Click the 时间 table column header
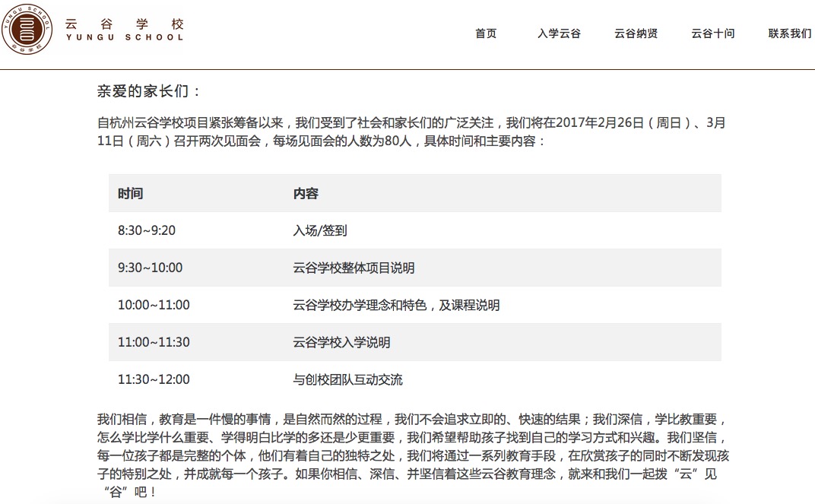815x504 pixels. [x=130, y=194]
